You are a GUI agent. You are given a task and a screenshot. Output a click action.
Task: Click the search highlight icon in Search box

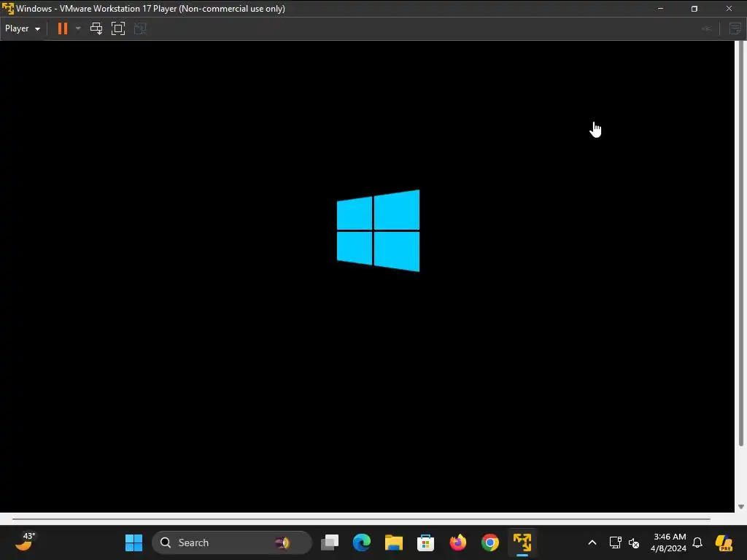coord(282,542)
